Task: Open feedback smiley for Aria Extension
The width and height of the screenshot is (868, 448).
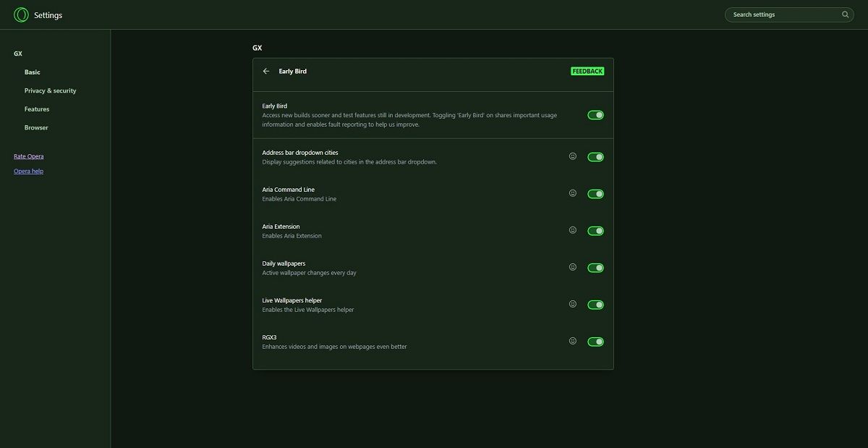Action: pos(572,229)
